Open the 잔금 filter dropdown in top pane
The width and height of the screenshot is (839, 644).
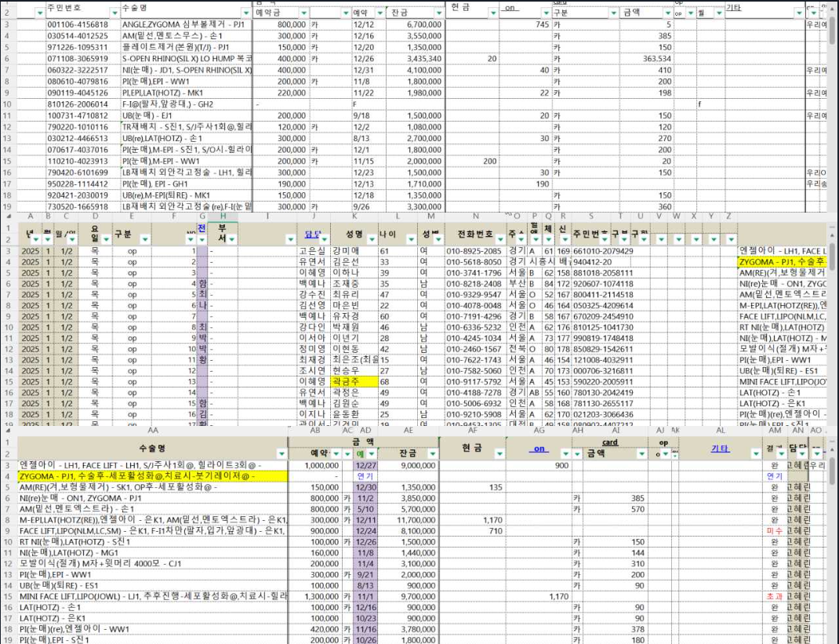tap(439, 13)
